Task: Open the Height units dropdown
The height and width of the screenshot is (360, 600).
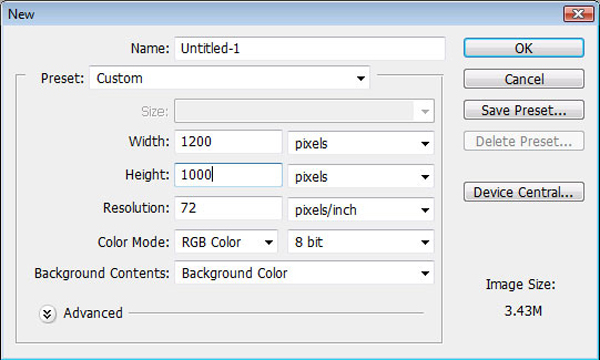Action: pyautogui.click(x=361, y=176)
